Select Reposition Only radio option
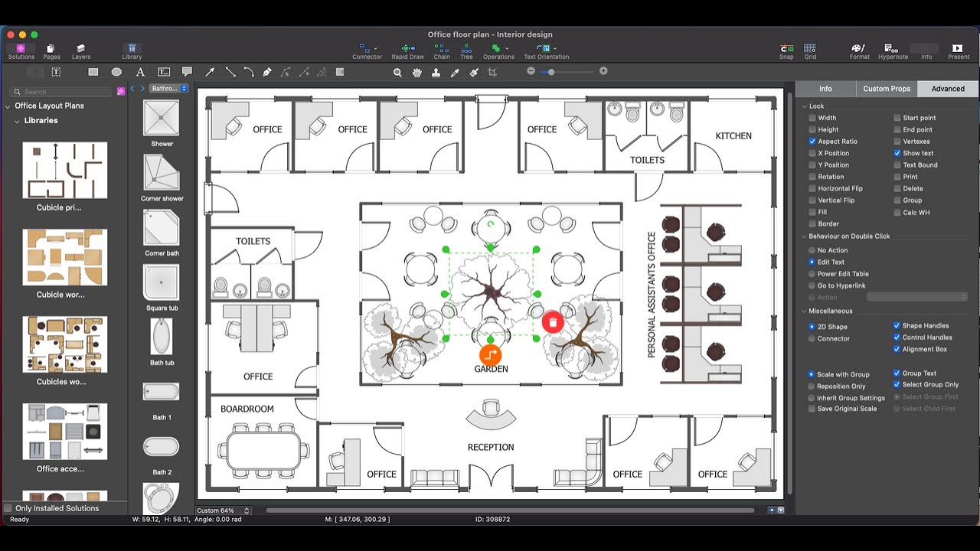Viewport: 980px width, 551px height. coord(812,386)
